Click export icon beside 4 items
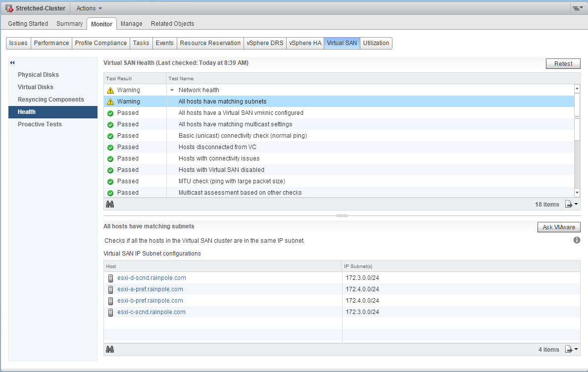This screenshot has width=588, height=372. (x=571, y=349)
